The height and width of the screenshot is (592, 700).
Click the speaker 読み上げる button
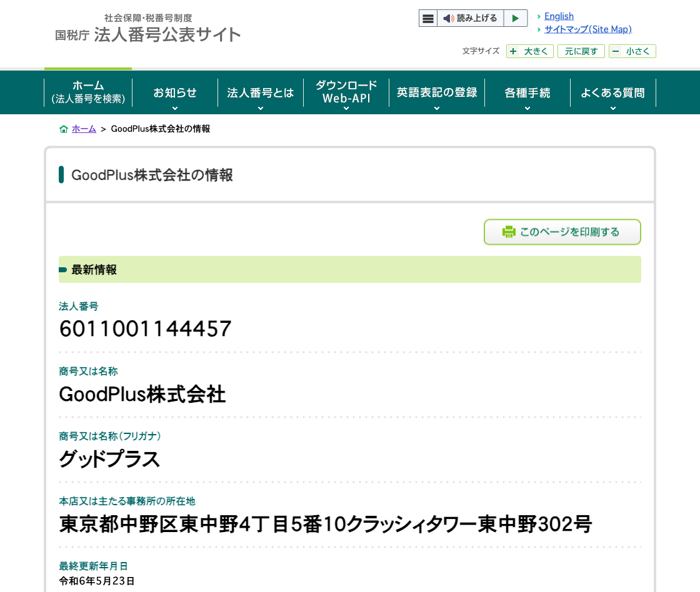point(470,18)
